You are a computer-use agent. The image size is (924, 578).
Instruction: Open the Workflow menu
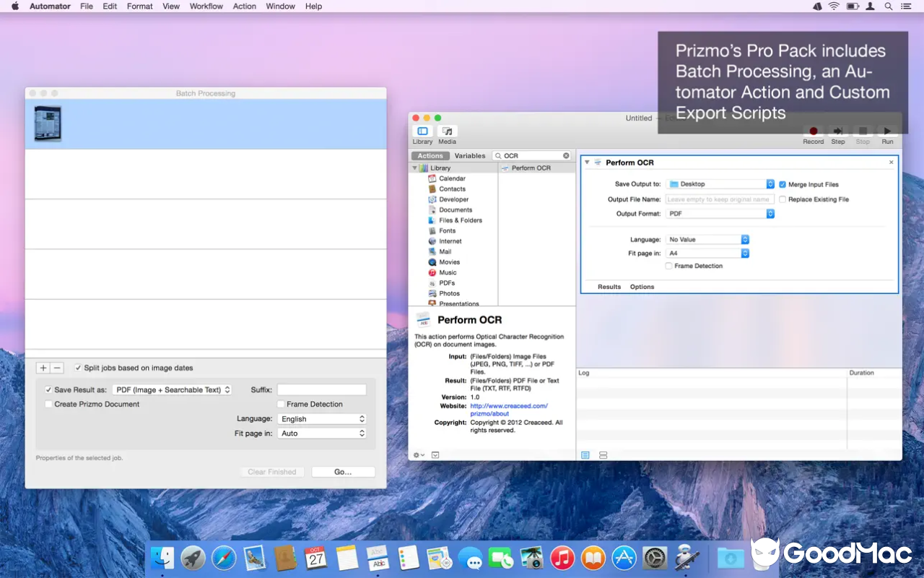206,7
